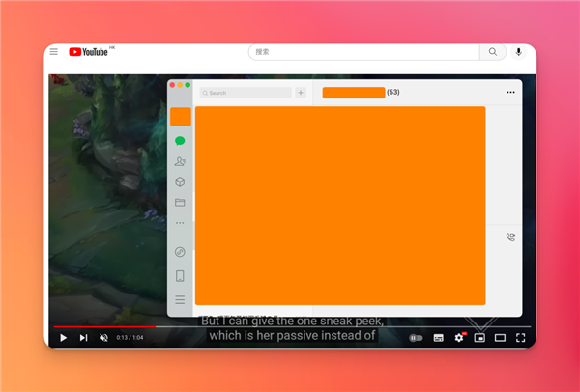
Task: Open the YouTube hamburger guide menu
Action: point(54,52)
